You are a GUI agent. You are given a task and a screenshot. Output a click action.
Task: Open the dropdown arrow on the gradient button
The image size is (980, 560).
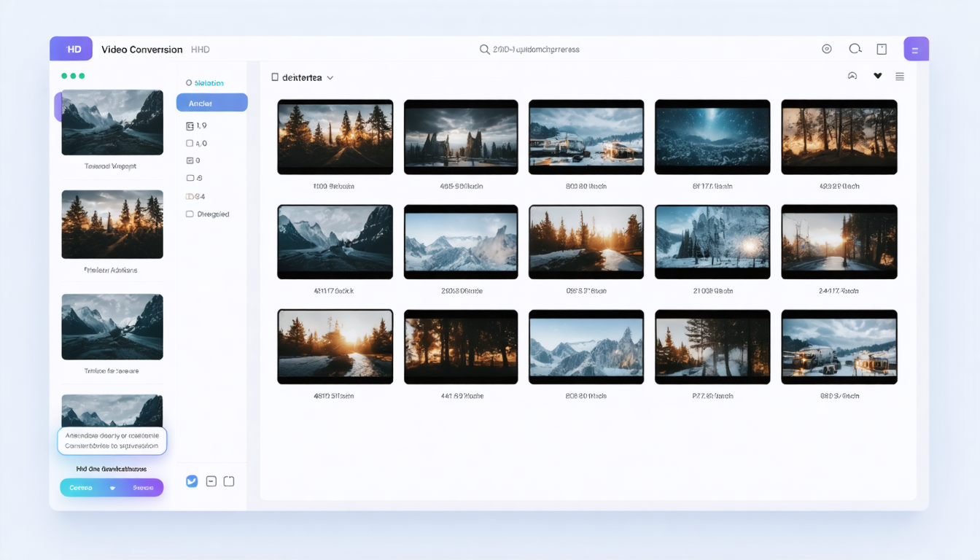[x=112, y=488]
